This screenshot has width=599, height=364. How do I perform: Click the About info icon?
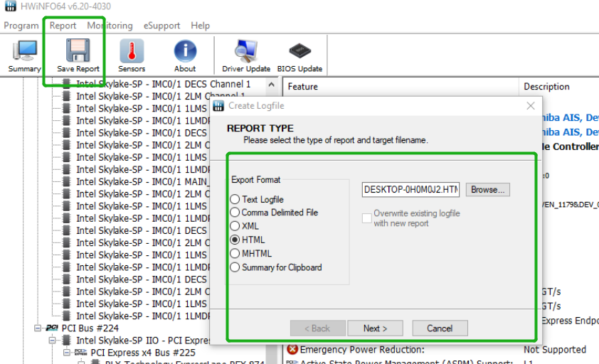point(185,50)
